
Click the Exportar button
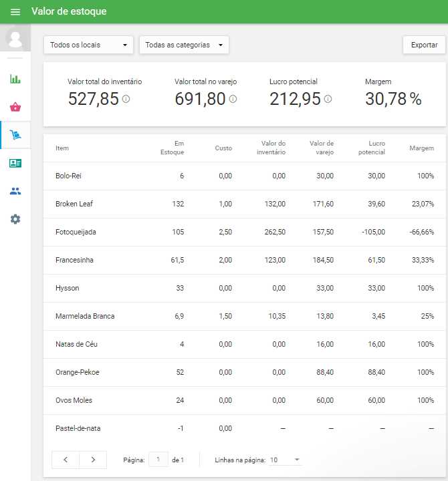click(424, 45)
